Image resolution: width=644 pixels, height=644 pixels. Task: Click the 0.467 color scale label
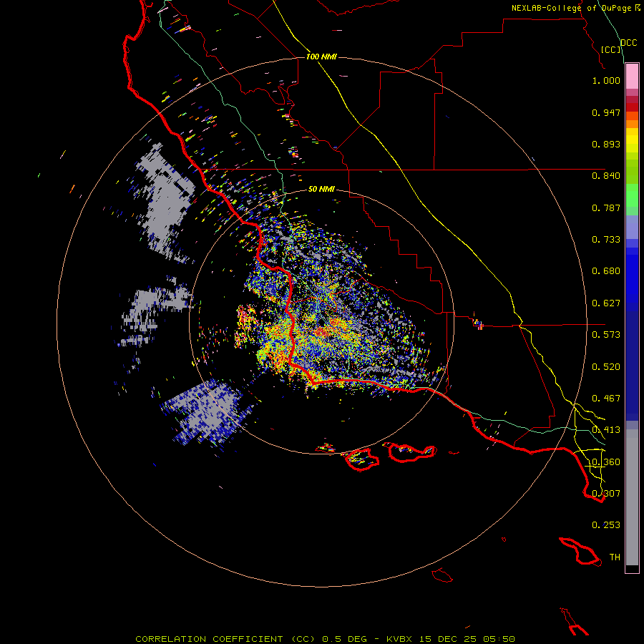click(606, 399)
